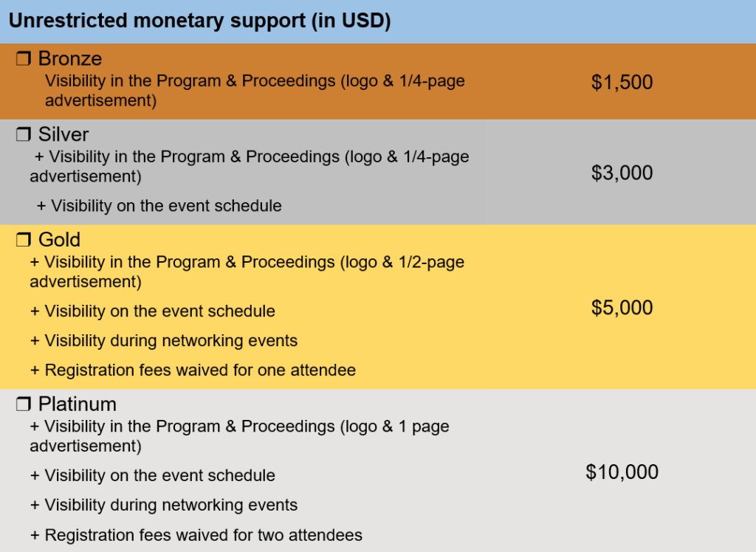756x552 pixels.
Task: Click Registration fees waived for one attendee
Action: [x=193, y=370]
